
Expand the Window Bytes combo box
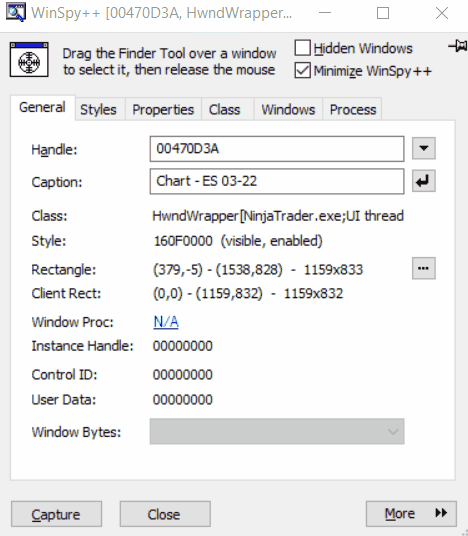pos(277,431)
